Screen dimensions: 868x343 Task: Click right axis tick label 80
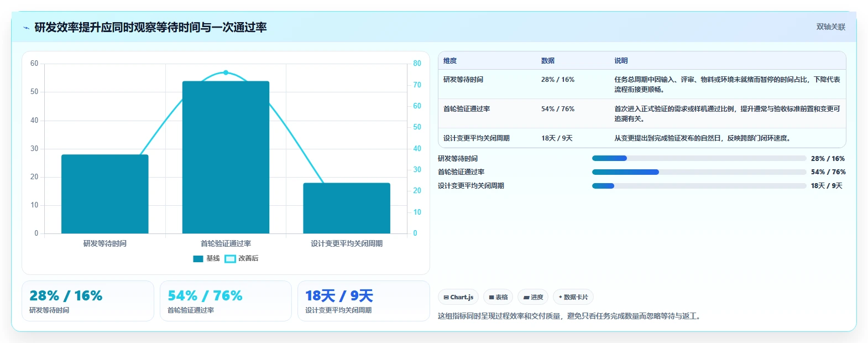coord(417,64)
